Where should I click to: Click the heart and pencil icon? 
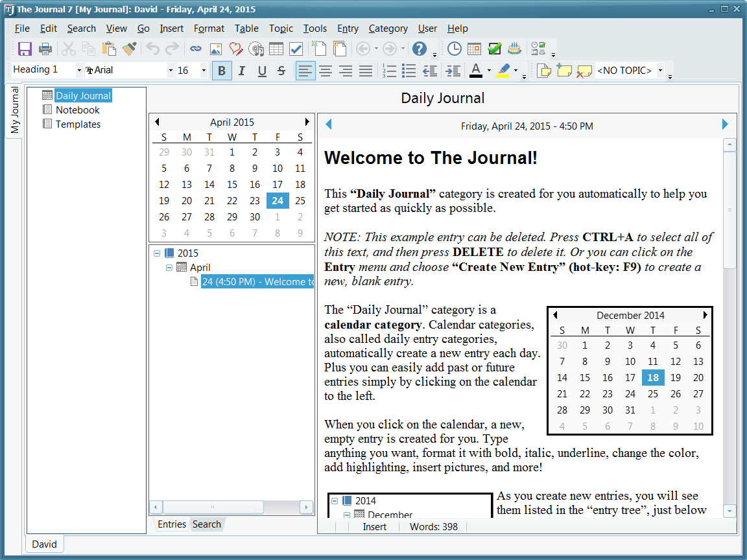pyautogui.click(x=236, y=49)
